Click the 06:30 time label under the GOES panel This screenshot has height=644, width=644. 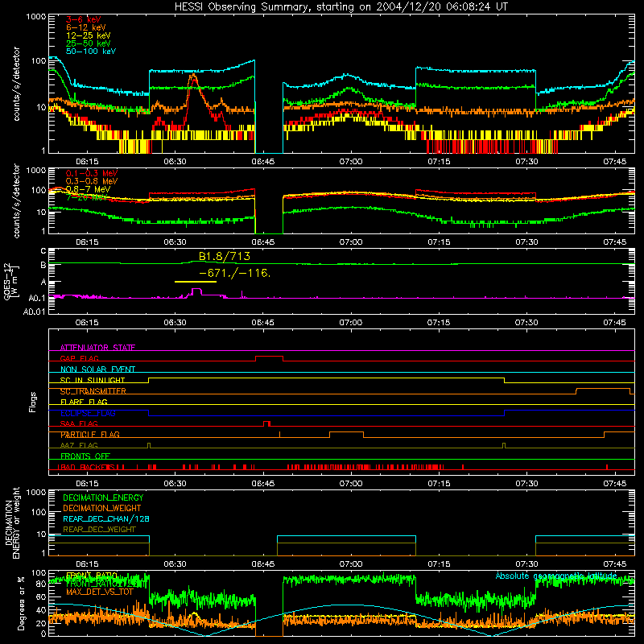coord(175,323)
